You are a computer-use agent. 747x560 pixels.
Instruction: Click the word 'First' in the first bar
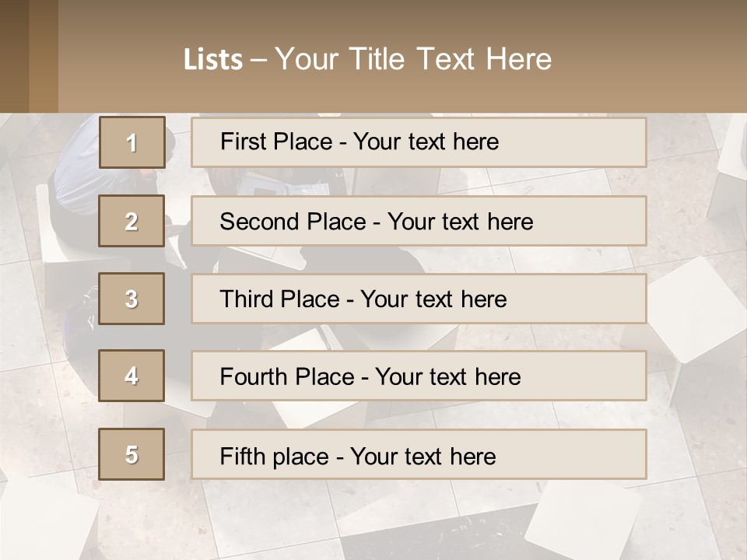click(x=241, y=142)
